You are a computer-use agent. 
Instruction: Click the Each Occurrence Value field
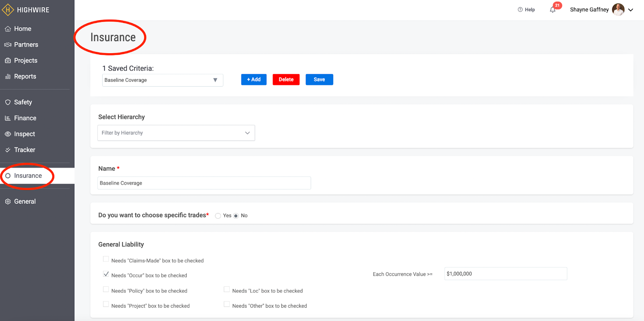(x=506, y=274)
